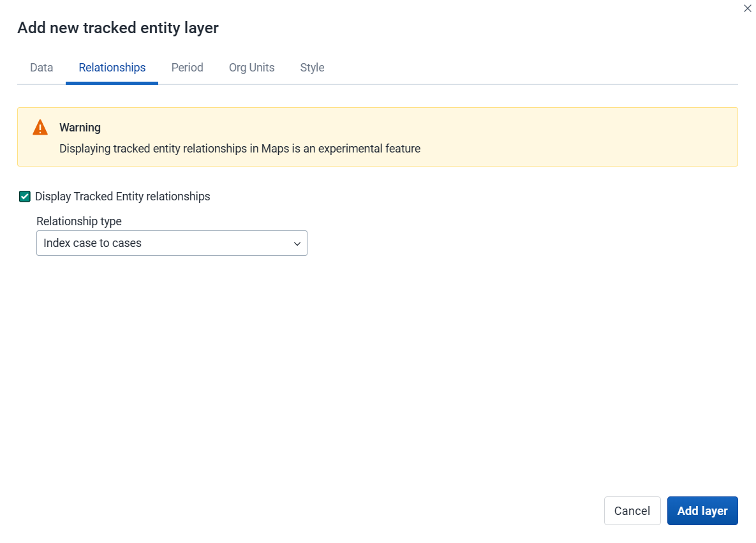This screenshot has width=756, height=543.
Task: Go to the Org Units tab
Action: click(251, 68)
